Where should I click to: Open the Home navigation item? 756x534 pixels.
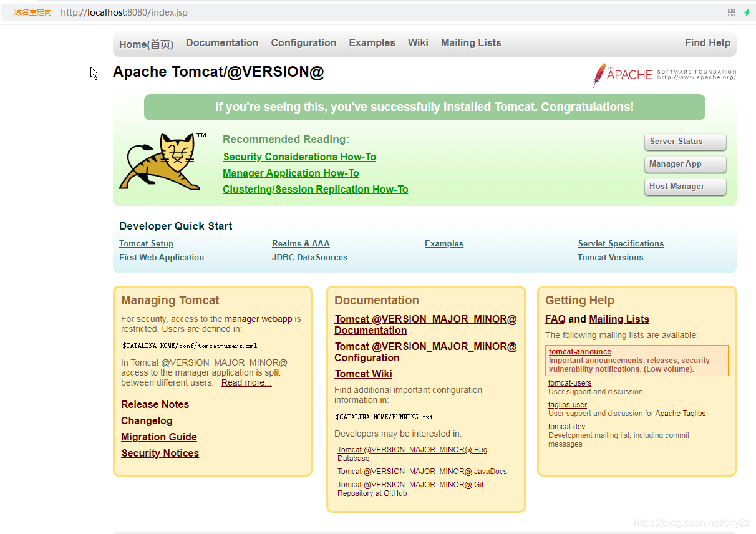click(x=146, y=44)
